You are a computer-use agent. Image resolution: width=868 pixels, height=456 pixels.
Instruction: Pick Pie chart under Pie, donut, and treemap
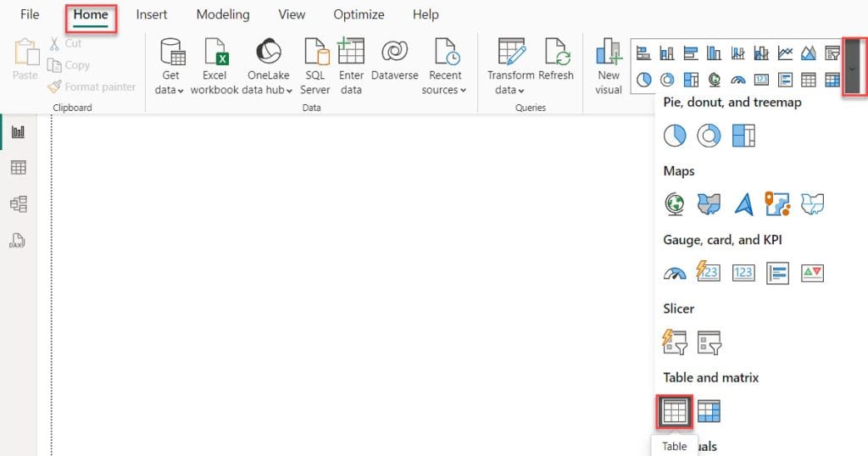[x=675, y=135]
